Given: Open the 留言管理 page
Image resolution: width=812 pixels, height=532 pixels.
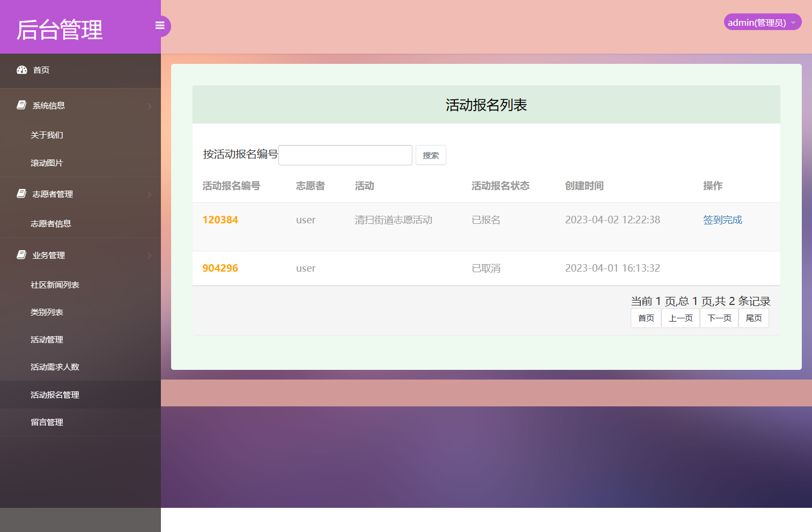Looking at the screenshot, I should [47, 422].
